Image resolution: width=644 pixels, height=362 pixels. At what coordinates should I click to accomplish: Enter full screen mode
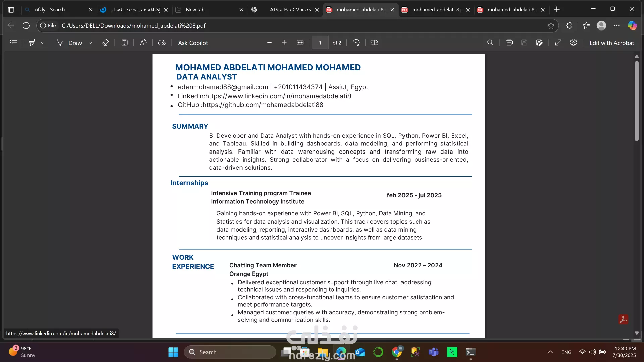(558, 43)
